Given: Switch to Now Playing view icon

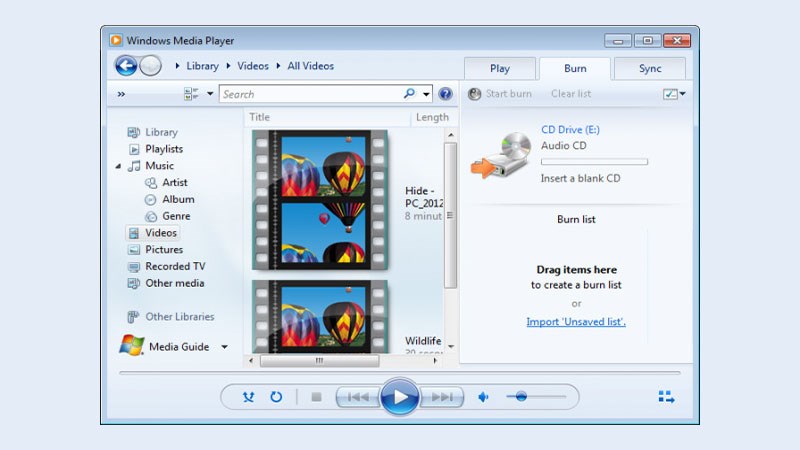Looking at the screenshot, I should click(666, 397).
